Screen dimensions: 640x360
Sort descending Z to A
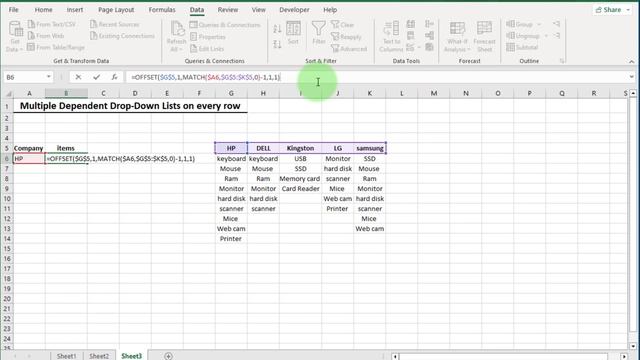(277, 44)
